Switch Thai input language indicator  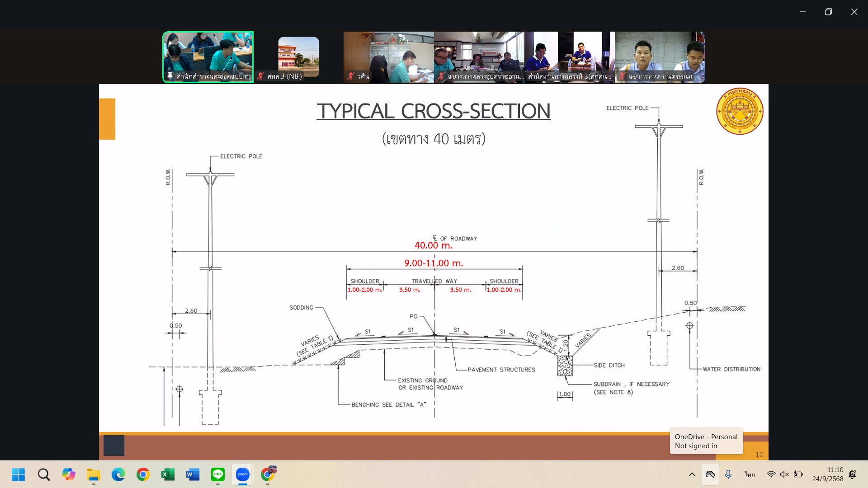click(750, 474)
